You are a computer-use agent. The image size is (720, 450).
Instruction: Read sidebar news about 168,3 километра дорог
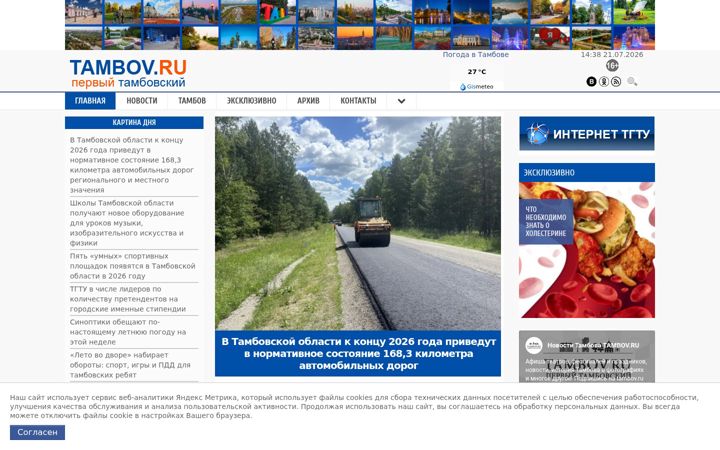coord(132,165)
